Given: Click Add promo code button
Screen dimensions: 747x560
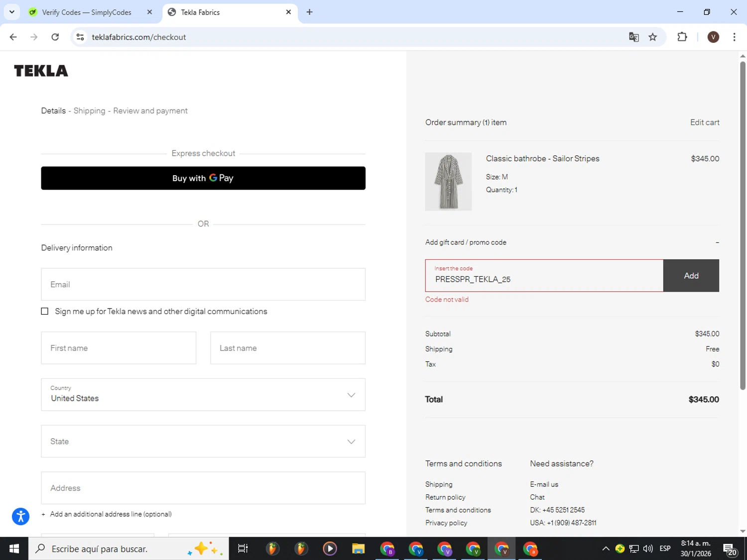Looking at the screenshot, I should pos(691,276).
